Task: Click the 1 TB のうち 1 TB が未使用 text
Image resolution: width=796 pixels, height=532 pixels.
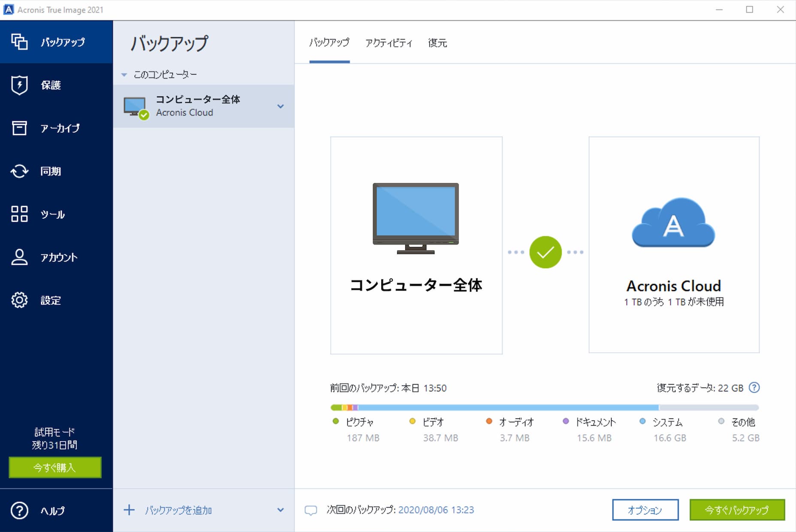Action: pos(674,302)
